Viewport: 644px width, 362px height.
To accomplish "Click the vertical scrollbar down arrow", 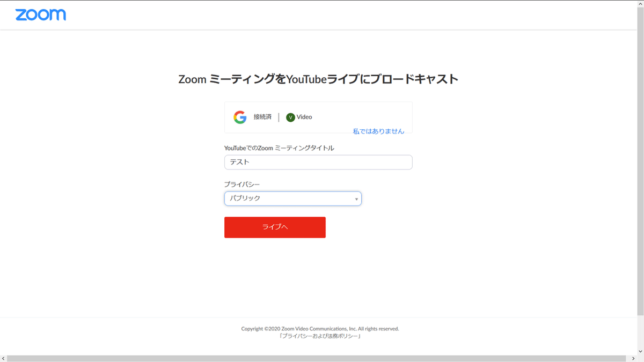I will [640, 351].
